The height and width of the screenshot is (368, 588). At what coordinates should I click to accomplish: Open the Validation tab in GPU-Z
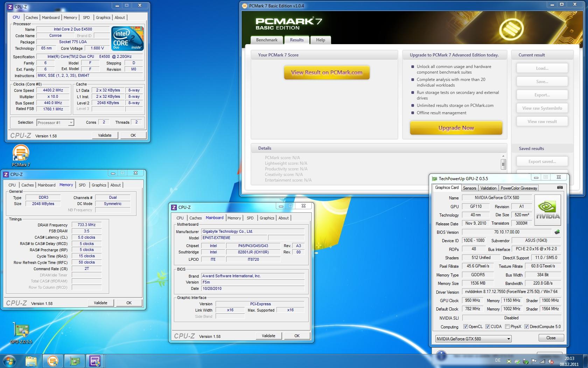click(488, 188)
